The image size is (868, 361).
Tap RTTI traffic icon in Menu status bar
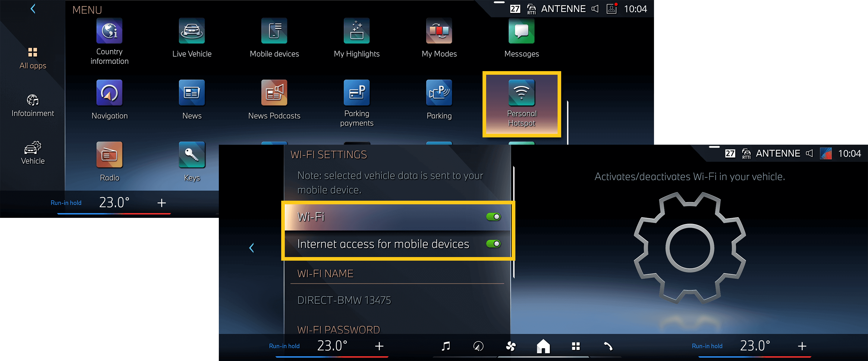coord(531,9)
